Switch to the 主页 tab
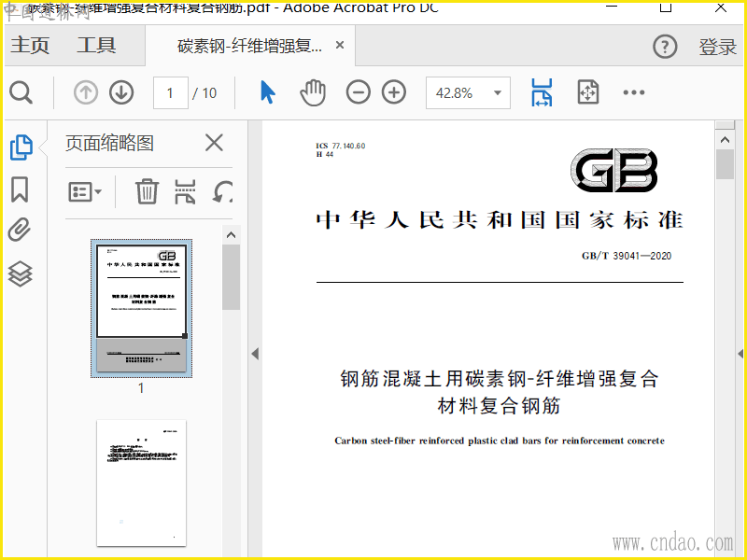The image size is (747, 560). coord(30,45)
